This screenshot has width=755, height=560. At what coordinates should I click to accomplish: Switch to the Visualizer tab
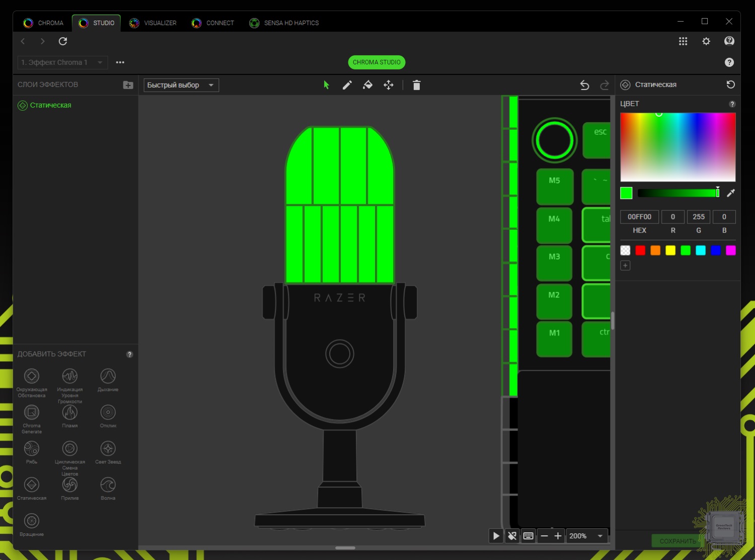pyautogui.click(x=153, y=23)
